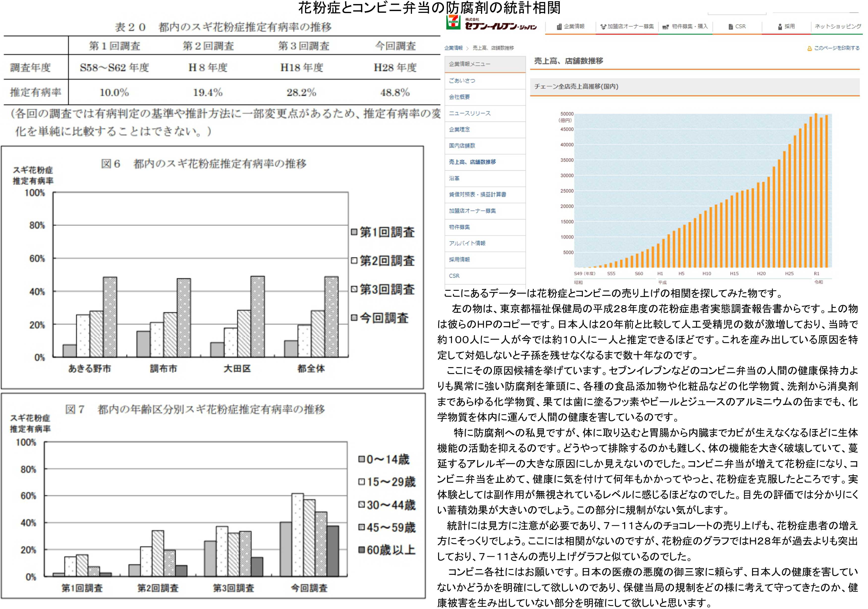The height and width of the screenshot is (609, 868).
Task: Click the 15～29歳 legend label in figure 7
Action: (x=391, y=482)
